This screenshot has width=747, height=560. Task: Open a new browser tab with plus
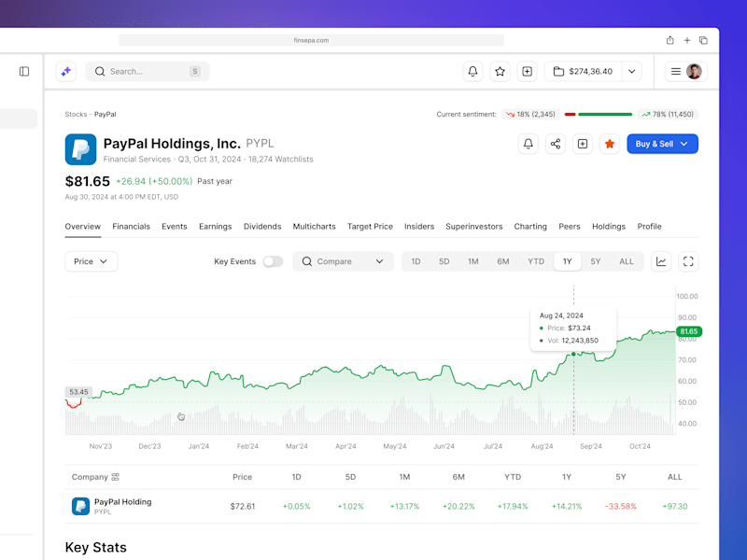coord(687,40)
